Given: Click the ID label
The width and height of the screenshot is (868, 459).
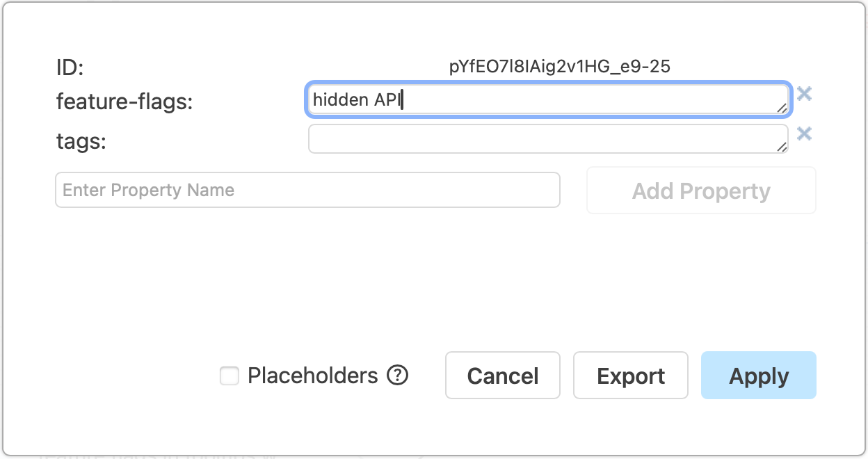Looking at the screenshot, I should tap(66, 67).
